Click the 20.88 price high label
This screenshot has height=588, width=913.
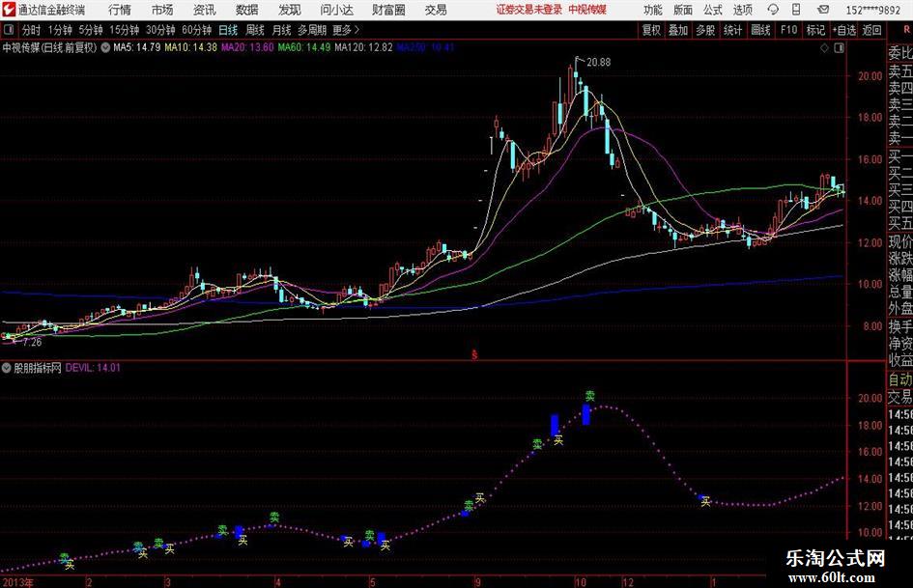[599, 63]
